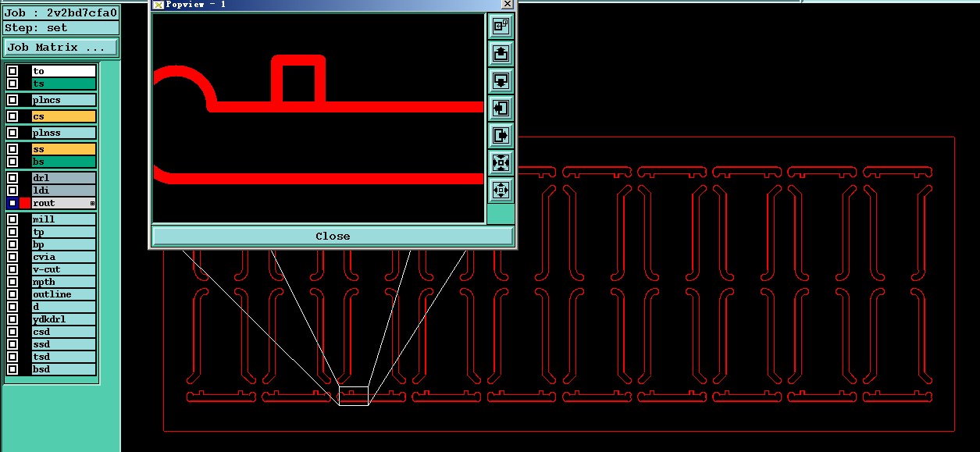
Task: Click Popview zoom in icon with inward arrows
Action: (x=501, y=162)
